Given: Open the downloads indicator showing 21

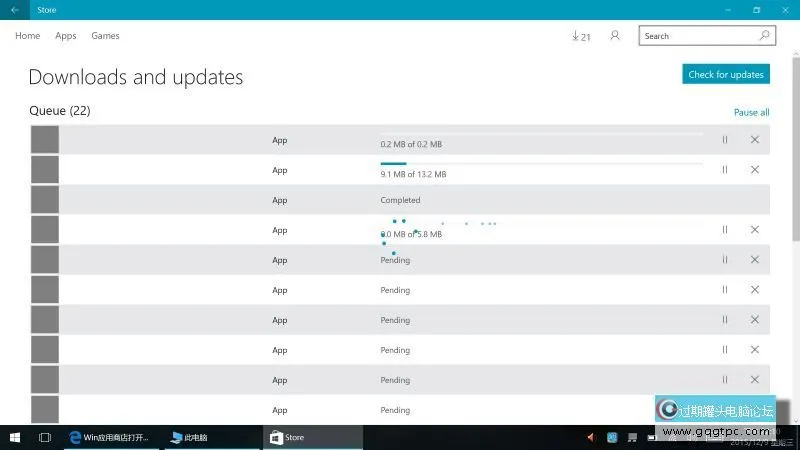Looking at the screenshot, I should click(580, 36).
